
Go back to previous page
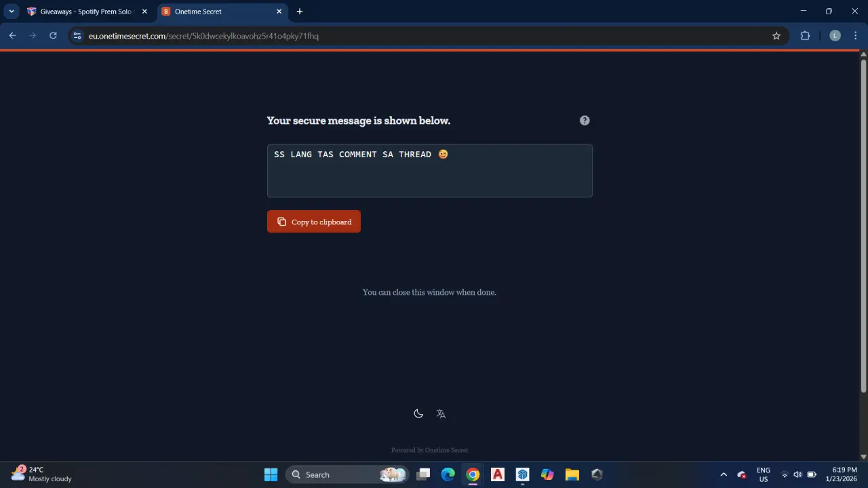12,36
